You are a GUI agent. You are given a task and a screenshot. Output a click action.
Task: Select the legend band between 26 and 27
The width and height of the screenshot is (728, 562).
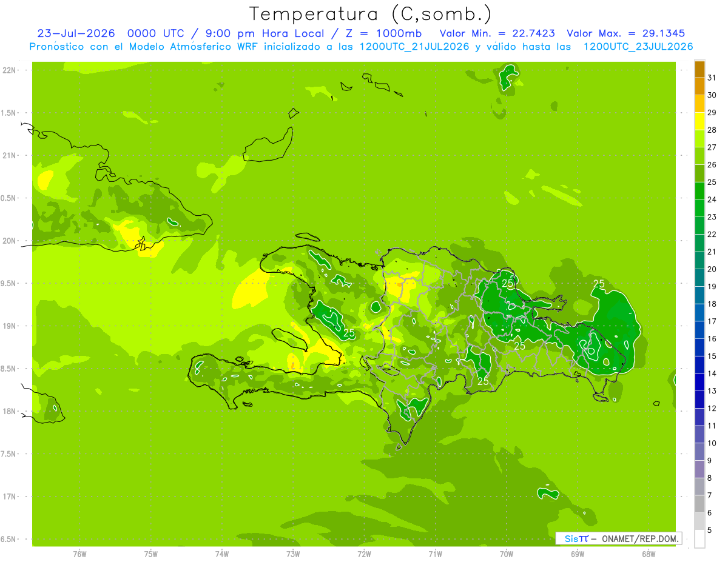[x=699, y=156]
